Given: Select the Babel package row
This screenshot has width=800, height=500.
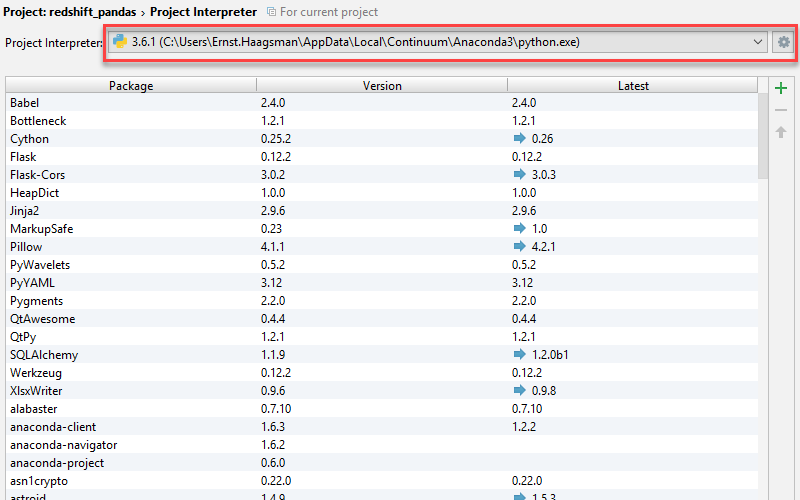Looking at the screenshot, I should [382, 103].
